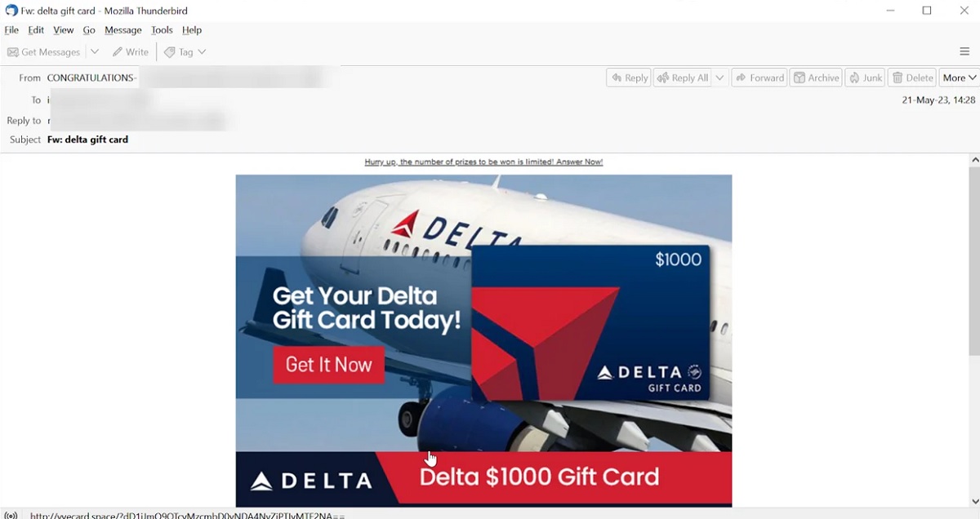This screenshot has height=519, width=980.
Task: Open the Write new message button
Action: click(x=131, y=51)
